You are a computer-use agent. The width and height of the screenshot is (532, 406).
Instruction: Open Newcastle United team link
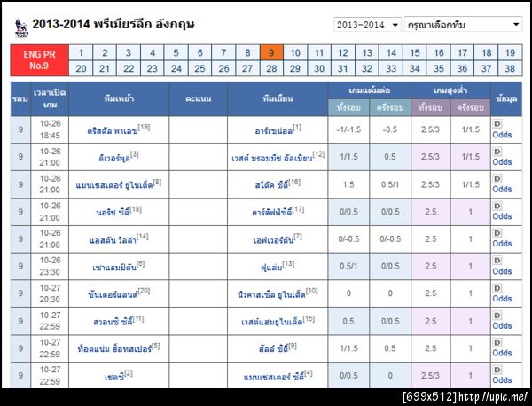272,294
